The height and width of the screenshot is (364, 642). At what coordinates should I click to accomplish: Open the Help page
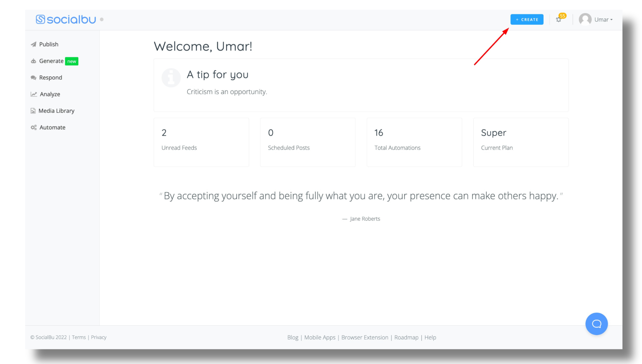click(430, 337)
